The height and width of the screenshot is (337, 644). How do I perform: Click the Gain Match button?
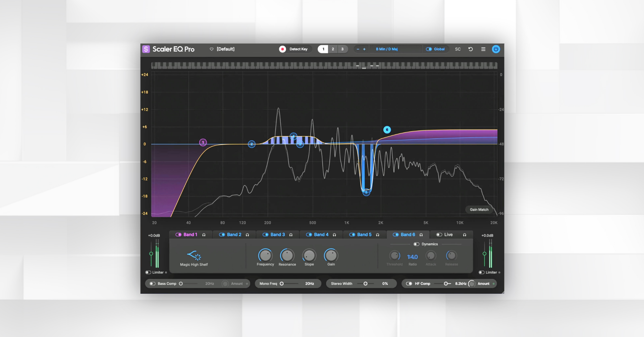[x=479, y=210]
